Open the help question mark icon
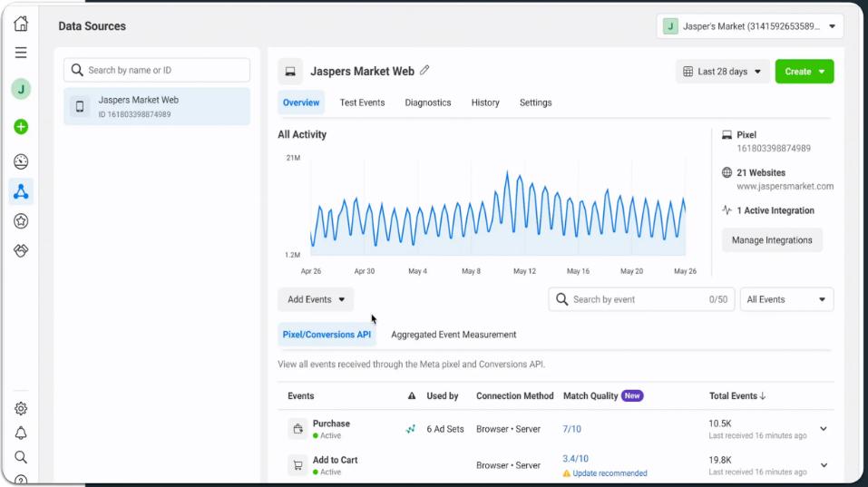 [x=21, y=480]
